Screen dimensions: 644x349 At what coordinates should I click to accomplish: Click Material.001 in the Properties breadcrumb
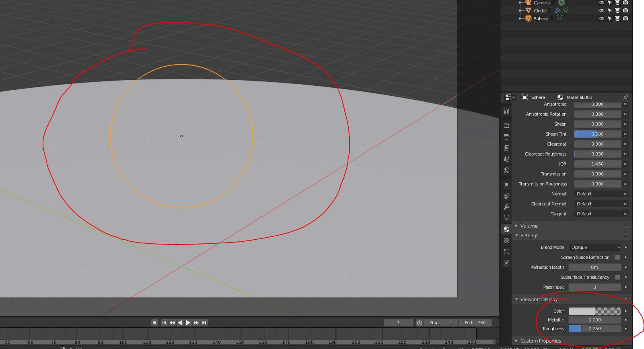pyautogui.click(x=579, y=97)
